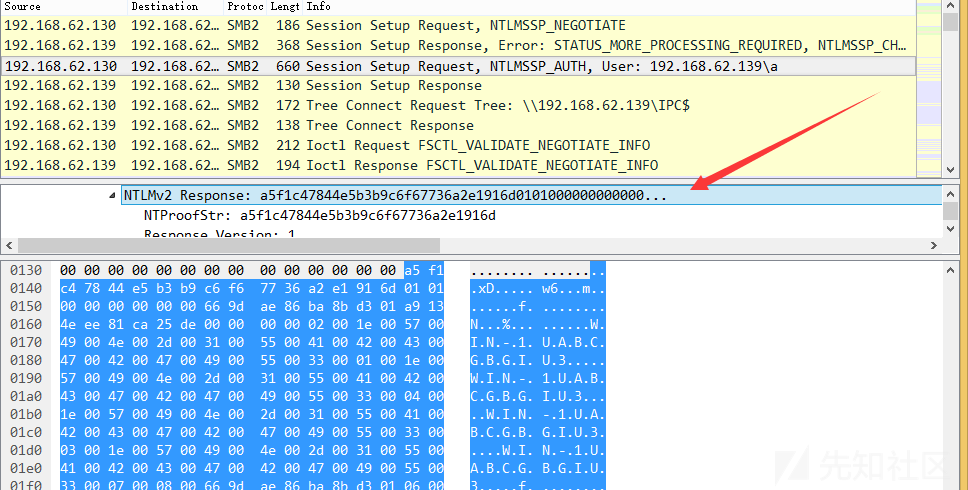Click hex offset 0130 row label

(26, 270)
